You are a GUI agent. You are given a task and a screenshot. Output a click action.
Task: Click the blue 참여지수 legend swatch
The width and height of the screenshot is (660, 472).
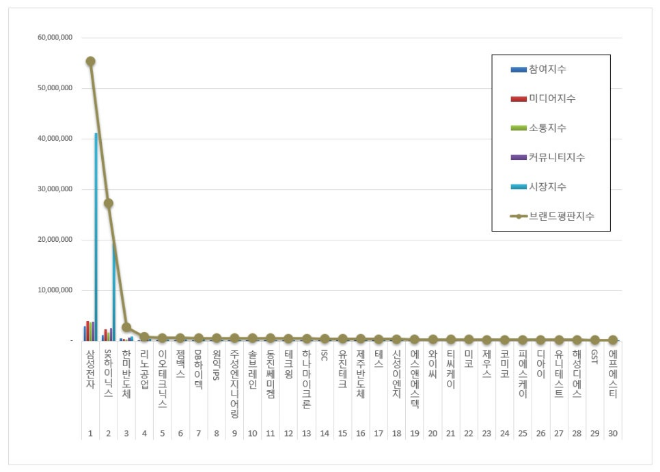(519, 69)
